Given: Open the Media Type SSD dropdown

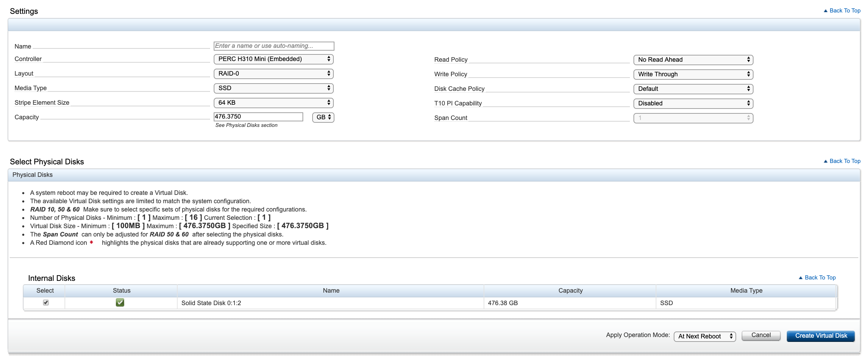Looking at the screenshot, I should tap(273, 88).
